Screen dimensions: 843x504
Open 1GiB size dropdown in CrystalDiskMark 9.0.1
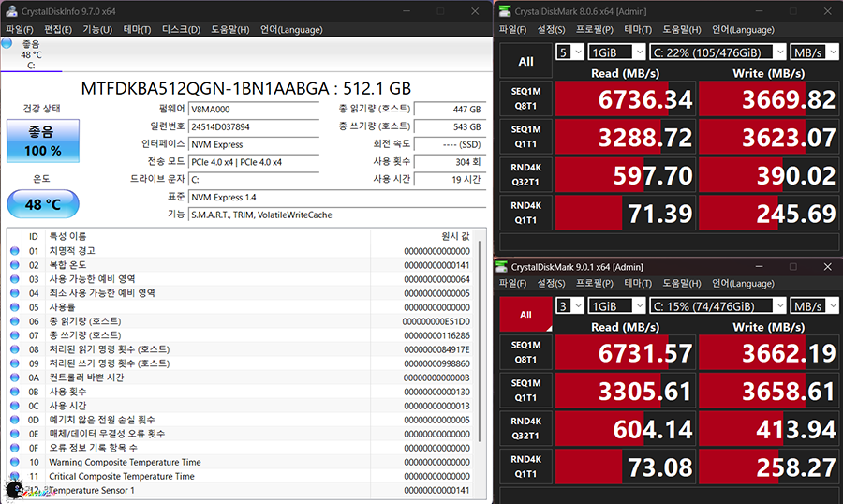click(616, 306)
